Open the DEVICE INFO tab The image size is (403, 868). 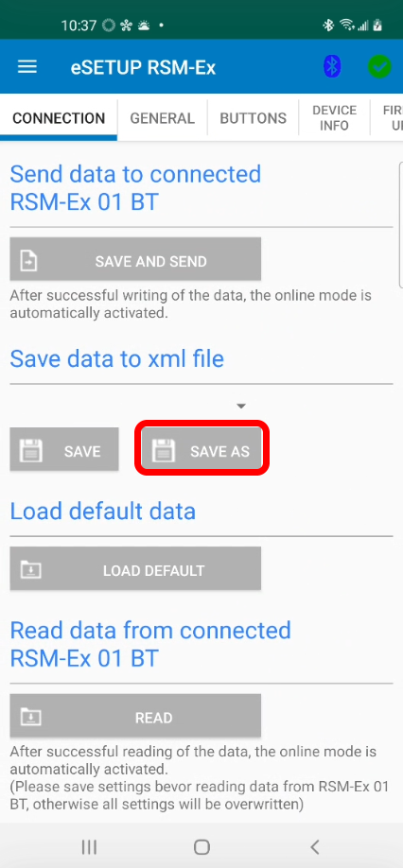click(334, 118)
